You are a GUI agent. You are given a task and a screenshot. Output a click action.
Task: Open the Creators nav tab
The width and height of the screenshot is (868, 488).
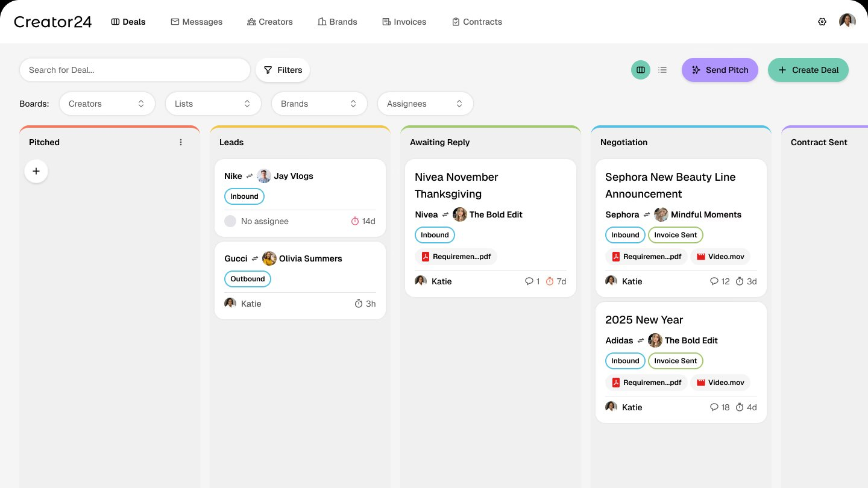(x=270, y=22)
